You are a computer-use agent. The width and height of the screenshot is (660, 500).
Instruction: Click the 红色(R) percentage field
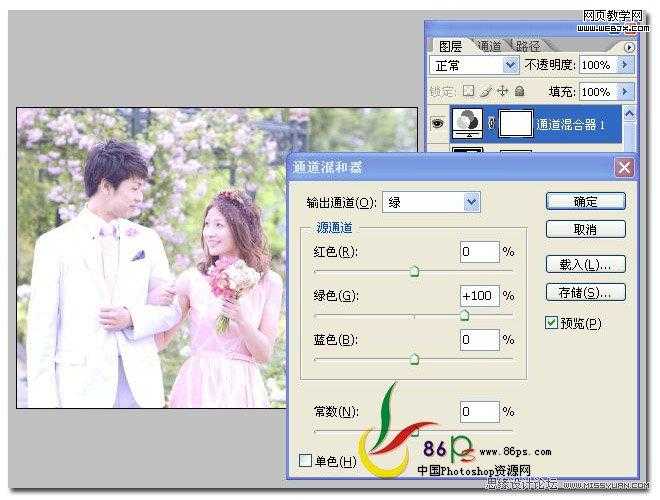479,252
